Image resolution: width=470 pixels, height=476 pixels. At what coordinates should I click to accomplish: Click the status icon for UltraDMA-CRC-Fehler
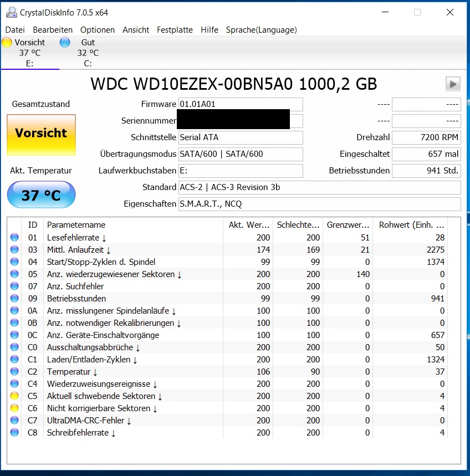pos(14,420)
